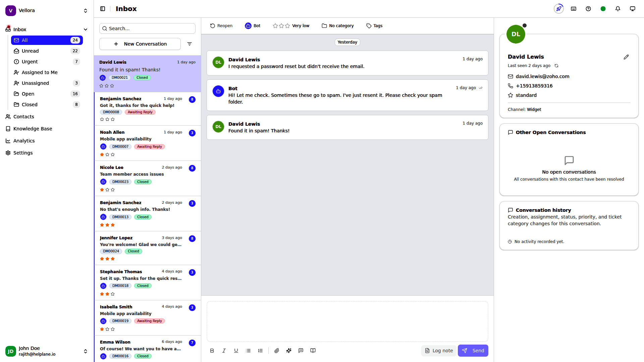Click the Search conversations field

point(148,28)
